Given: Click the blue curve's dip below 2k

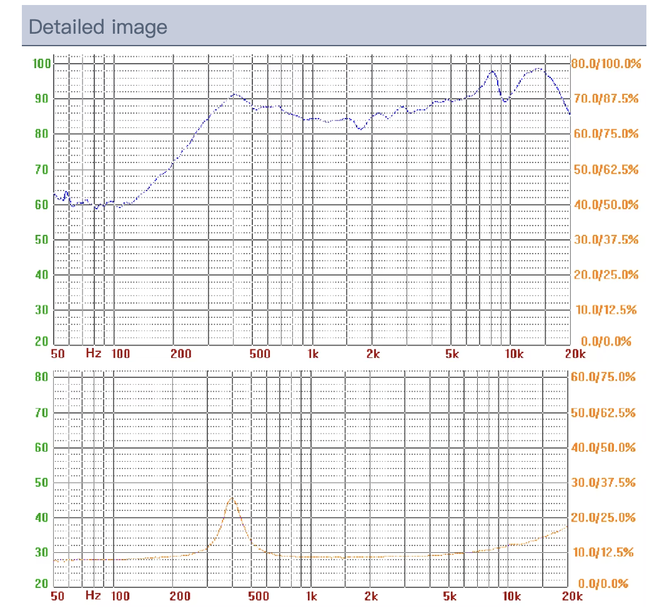Looking at the screenshot, I should point(360,129).
